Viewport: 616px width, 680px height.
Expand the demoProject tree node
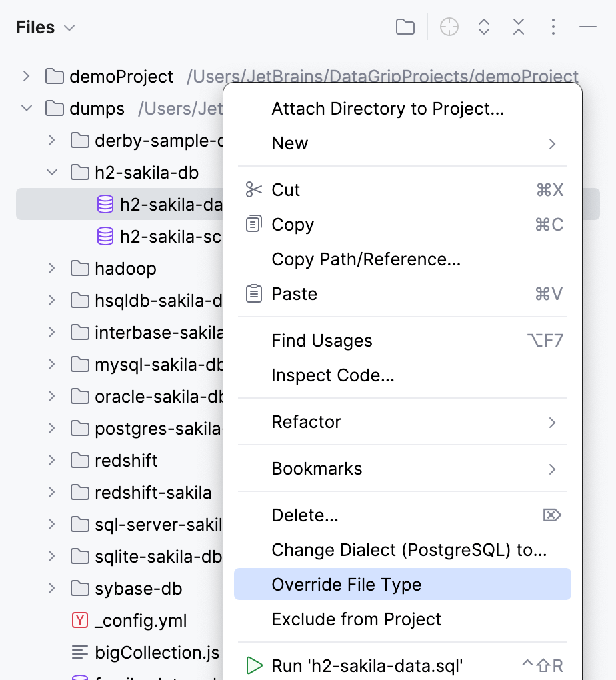(x=26, y=77)
